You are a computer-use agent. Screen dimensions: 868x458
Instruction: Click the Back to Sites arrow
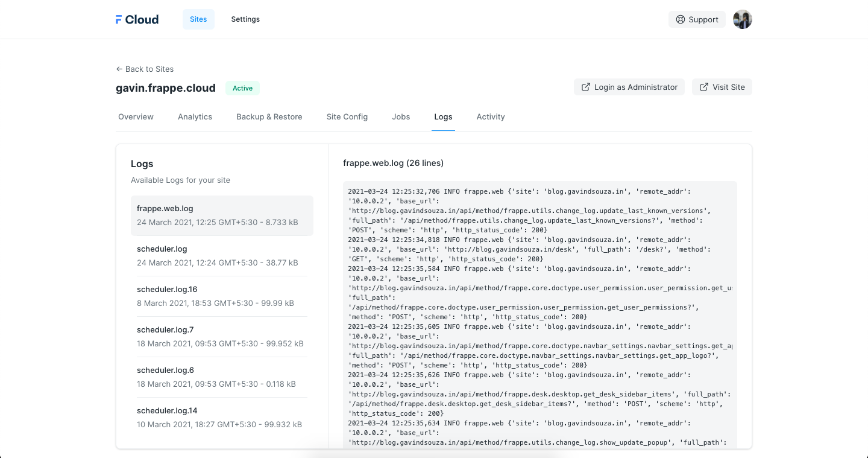click(119, 69)
